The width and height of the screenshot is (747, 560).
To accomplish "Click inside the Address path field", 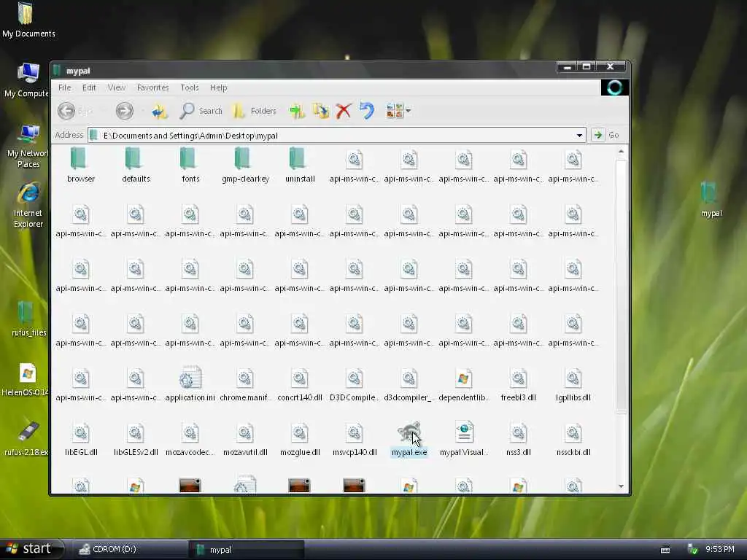I will click(x=336, y=135).
